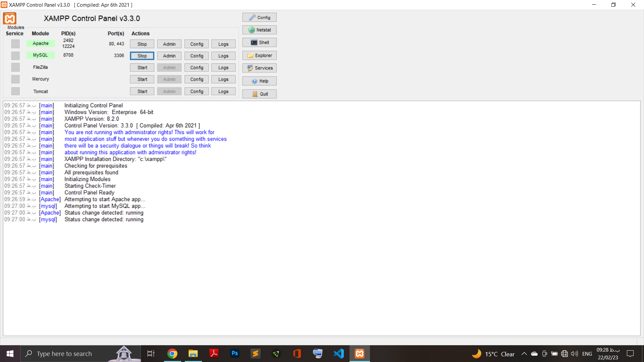Click the 'XAMPP Version: 8.2.0' log line
Viewport: 644px width, 362px height.
coord(92,119)
